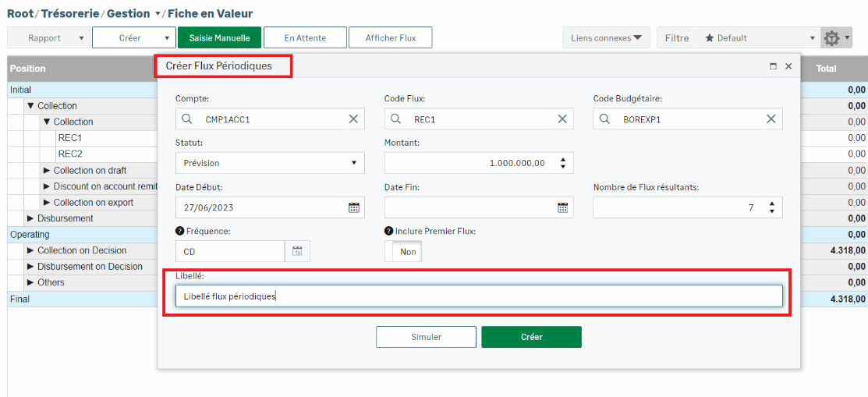Viewport: 868px width, 397px height.
Task: Show help for Fréquence field
Action: 180,232
